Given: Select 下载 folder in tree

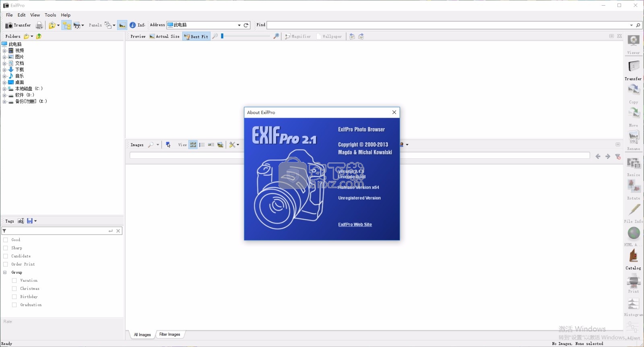Looking at the screenshot, I should (19, 70).
